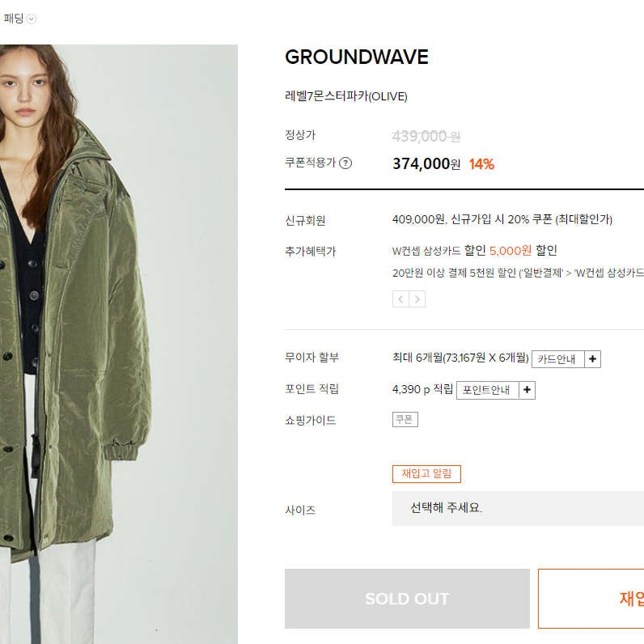This screenshot has height=644, width=644.
Task: Click the product name 레벨7몬스터파카(OLIVE)
Action: coord(345,96)
